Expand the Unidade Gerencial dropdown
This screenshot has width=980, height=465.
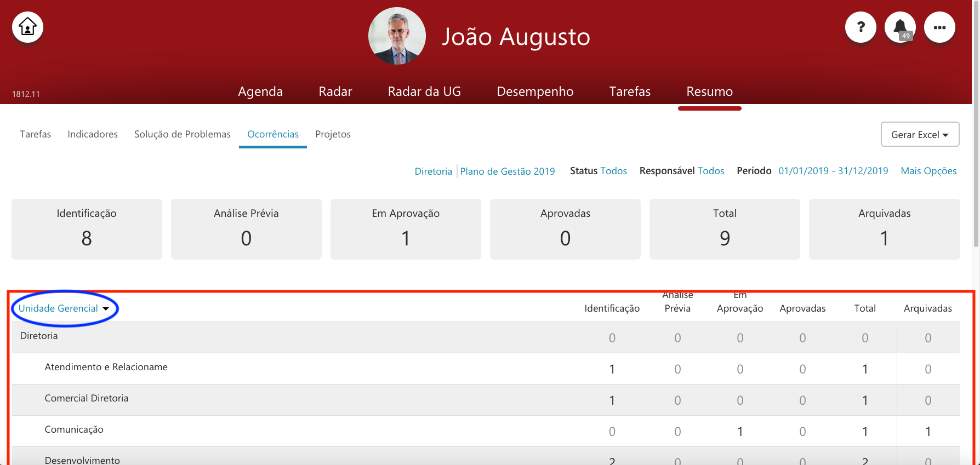[64, 308]
